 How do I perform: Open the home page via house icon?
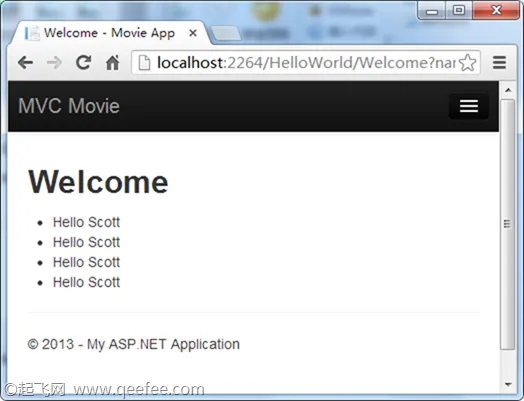coord(113,62)
